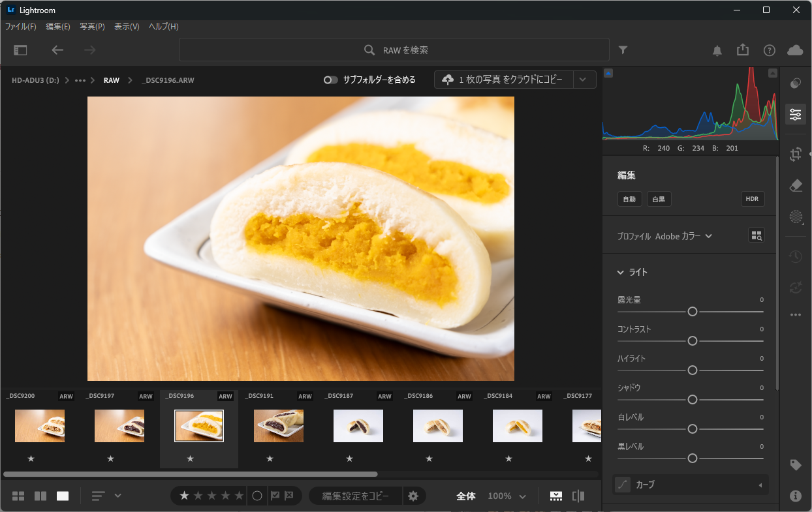The width and height of the screenshot is (812, 512).
Task: Click the 白黒 black and white button
Action: point(659,199)
